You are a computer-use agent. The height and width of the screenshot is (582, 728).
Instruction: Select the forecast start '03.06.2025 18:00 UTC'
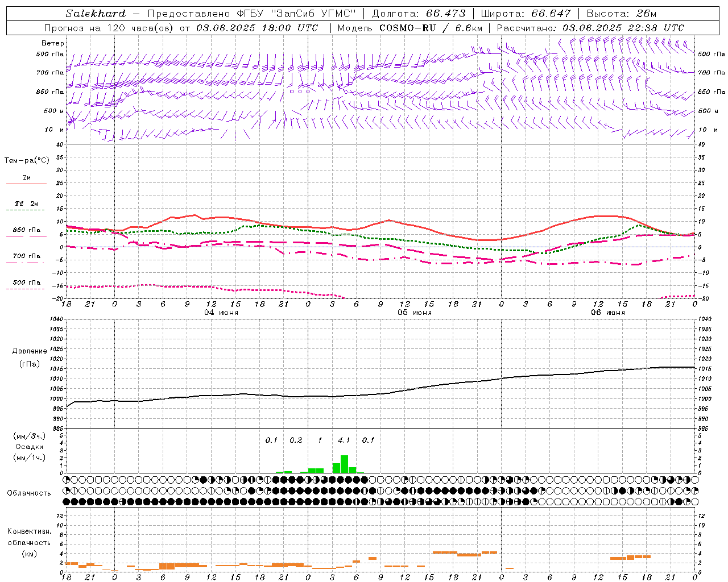(257, 28)
